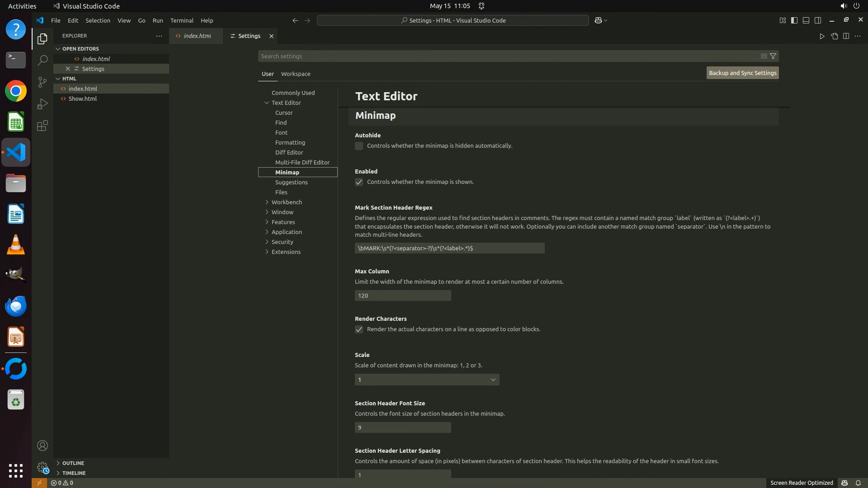
Task: Click the Max Column input field
Action: click(x=402, y=296)
